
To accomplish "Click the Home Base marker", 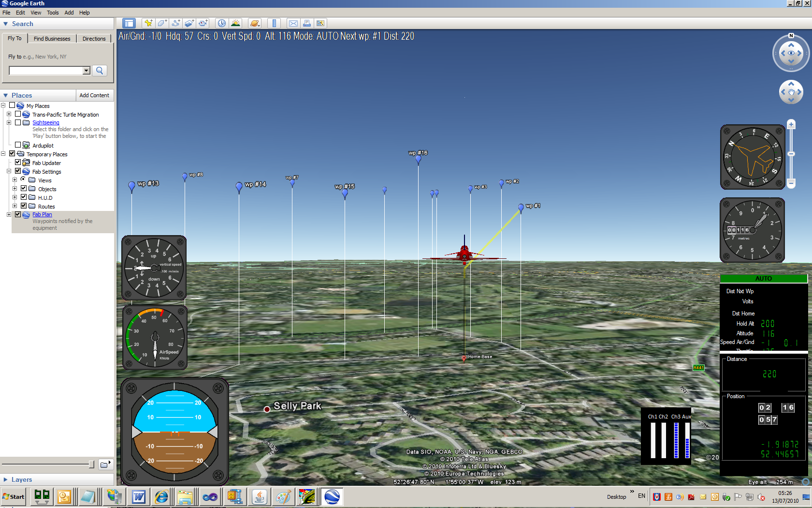I will (x=464, y=358).
